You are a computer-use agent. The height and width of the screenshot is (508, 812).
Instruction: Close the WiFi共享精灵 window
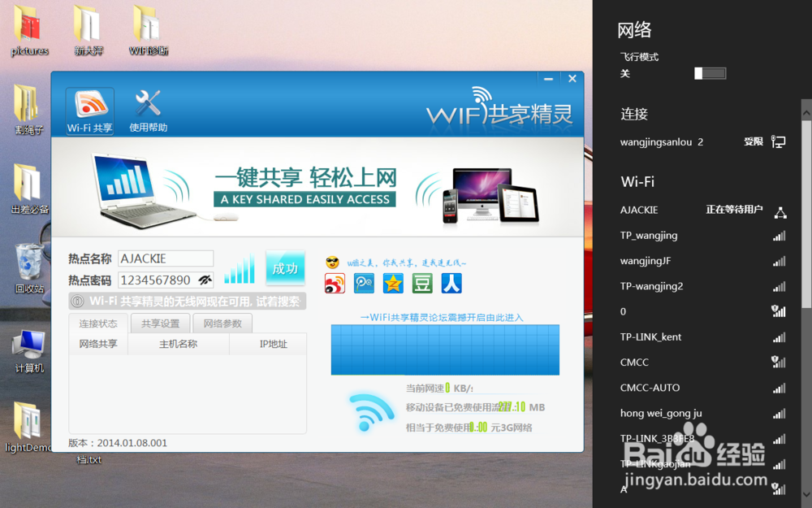(572, 79)
